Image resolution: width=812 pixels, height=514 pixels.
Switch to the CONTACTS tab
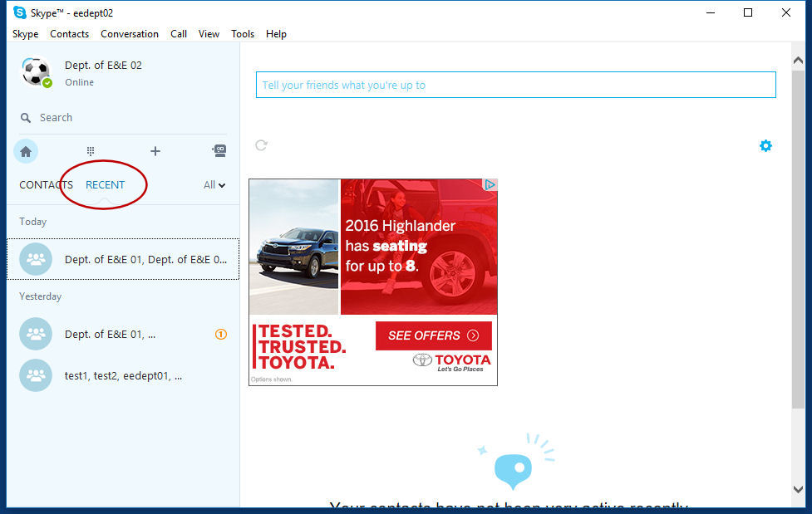[46, 185]
